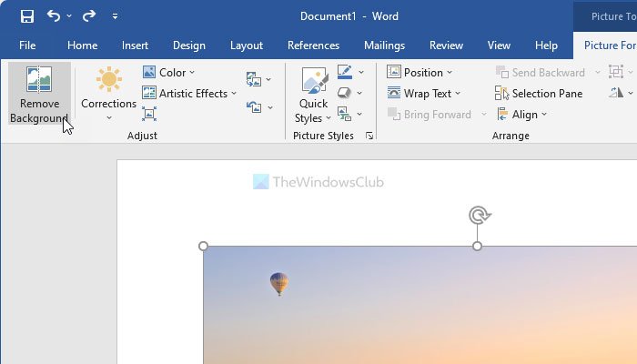Click the Reset Picture icon
The image size is (637, 364).
click(254, 107)
